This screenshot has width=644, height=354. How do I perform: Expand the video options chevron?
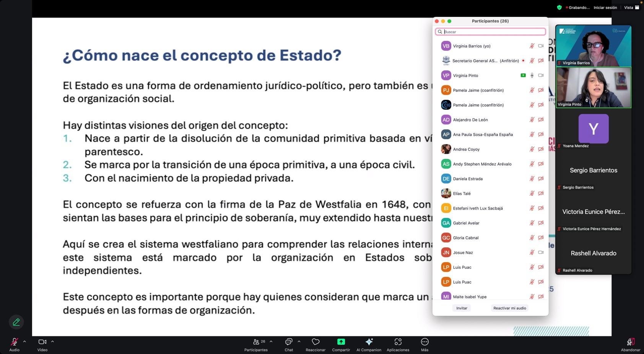coord(52,341)
